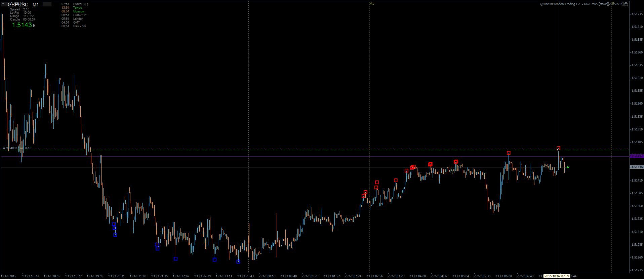
Task: Select the lowest blue marker near 1 Oct 20:31
Action: (x=115, y=235)
